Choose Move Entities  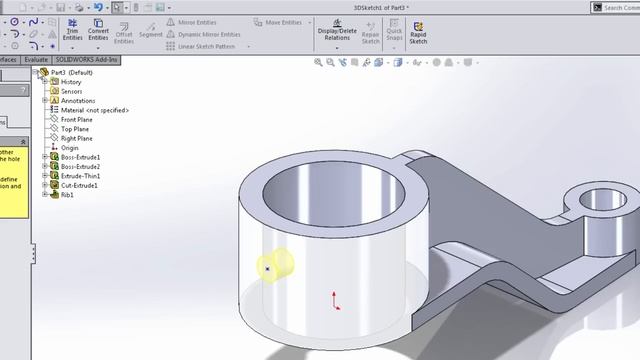coord(278,22)
